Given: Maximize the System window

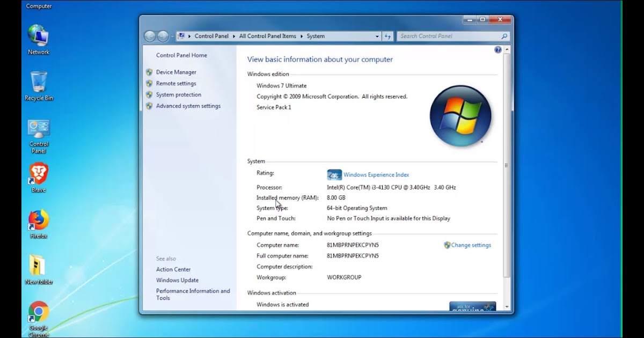Looking at the screenshot, I should tap(482, 19).
